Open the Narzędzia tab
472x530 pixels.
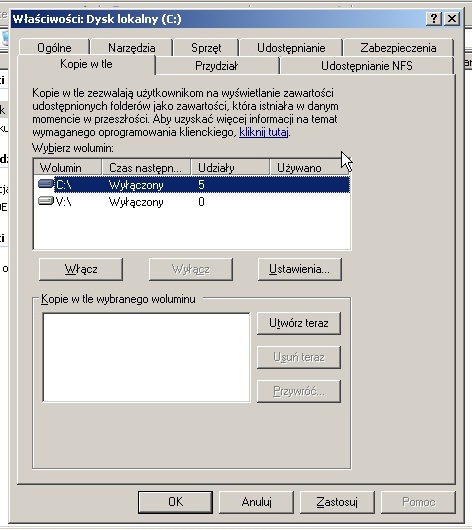[132, 48]
